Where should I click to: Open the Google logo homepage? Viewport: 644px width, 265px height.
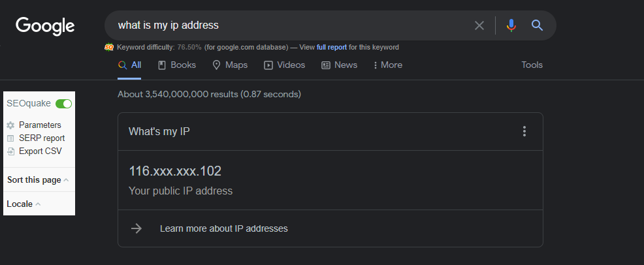tap(45, 26)
